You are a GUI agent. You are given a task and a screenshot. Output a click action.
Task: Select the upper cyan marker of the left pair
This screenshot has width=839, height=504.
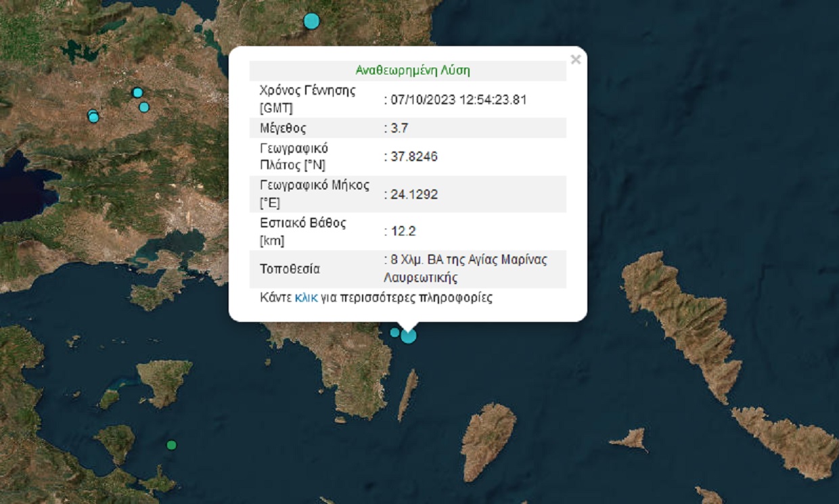pos(137,93)
